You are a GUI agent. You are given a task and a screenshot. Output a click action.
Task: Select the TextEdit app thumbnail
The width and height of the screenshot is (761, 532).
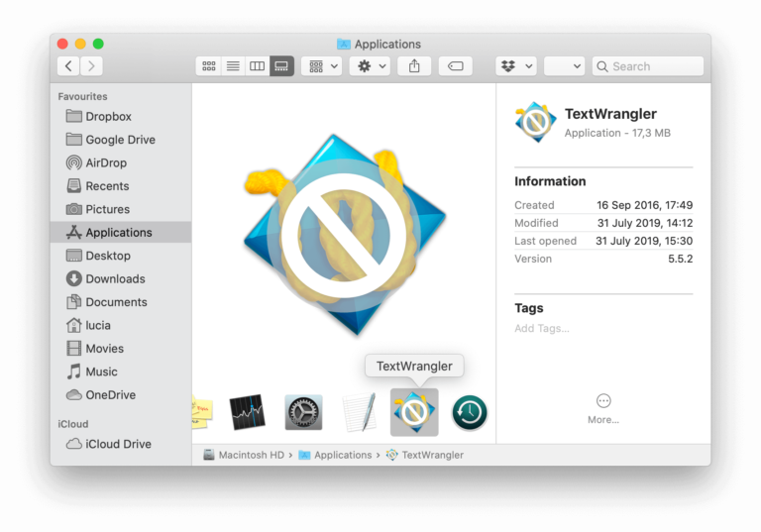click(x=359, y=412)
